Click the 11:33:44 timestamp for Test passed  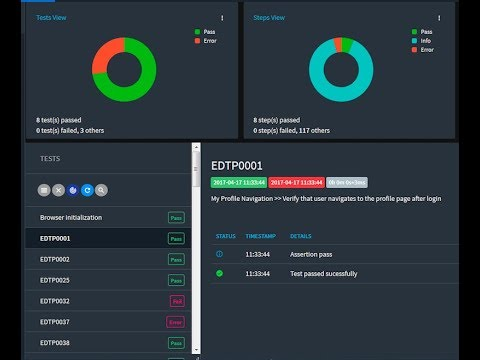(258, 274)
